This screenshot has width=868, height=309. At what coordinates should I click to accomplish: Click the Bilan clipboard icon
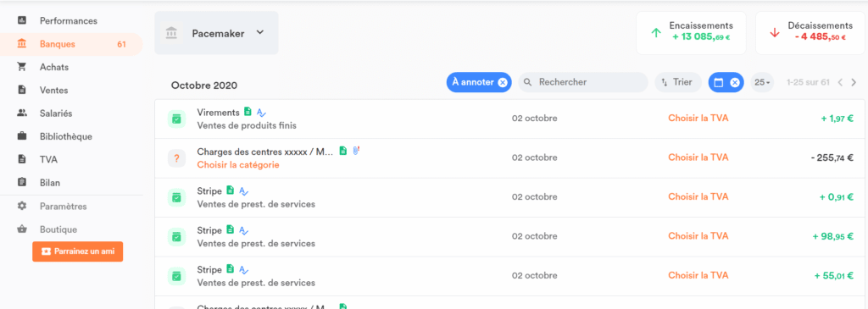click(x=22, y=182)
